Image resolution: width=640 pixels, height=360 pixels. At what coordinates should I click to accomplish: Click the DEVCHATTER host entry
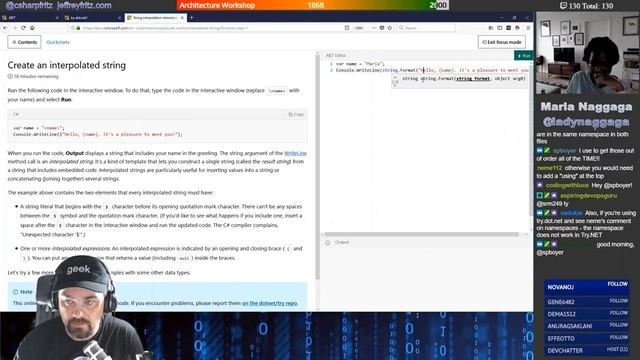coord(587,351)
